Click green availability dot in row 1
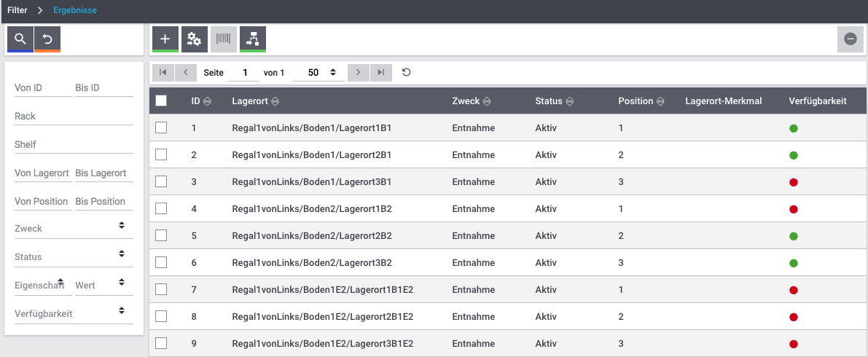This screenshot has height=357, width=868. click(793, 128)
